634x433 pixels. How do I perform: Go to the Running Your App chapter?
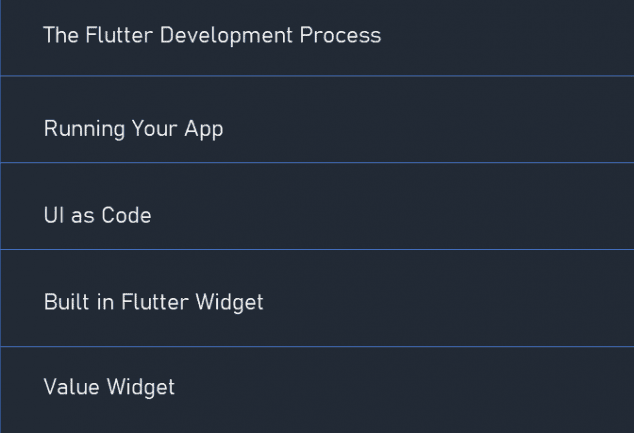point(133,129)
